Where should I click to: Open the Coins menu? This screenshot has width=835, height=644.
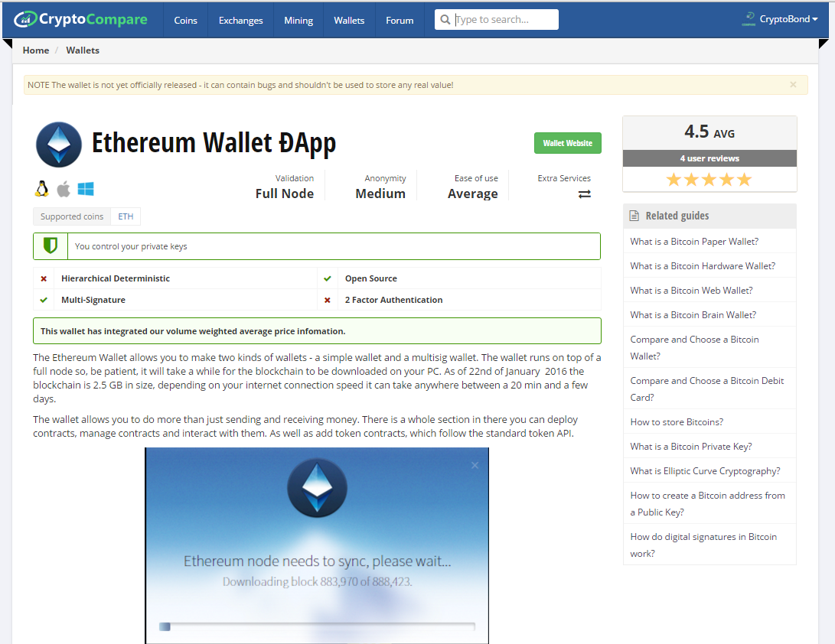185,20
